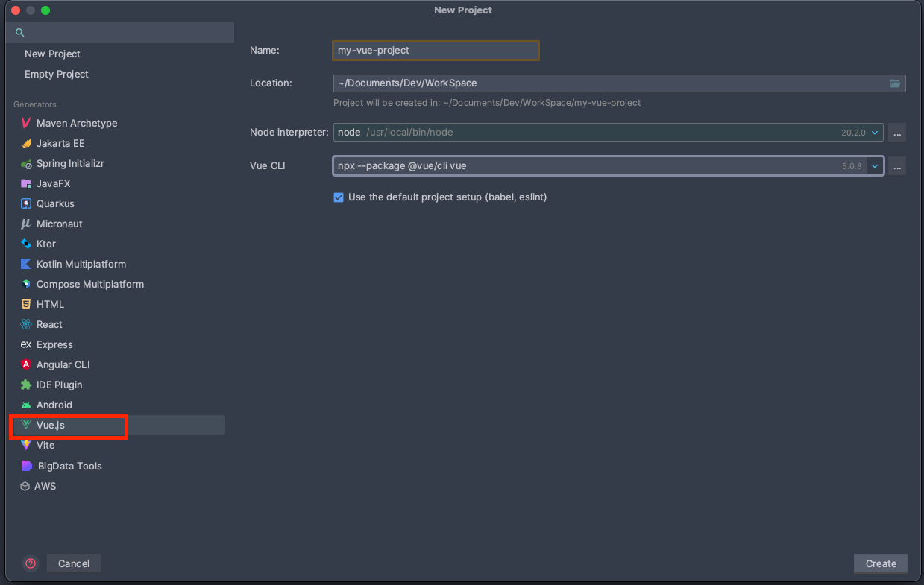
Task: Open Node interpreter ellipsis browse button
Action: tap(897, 133)
